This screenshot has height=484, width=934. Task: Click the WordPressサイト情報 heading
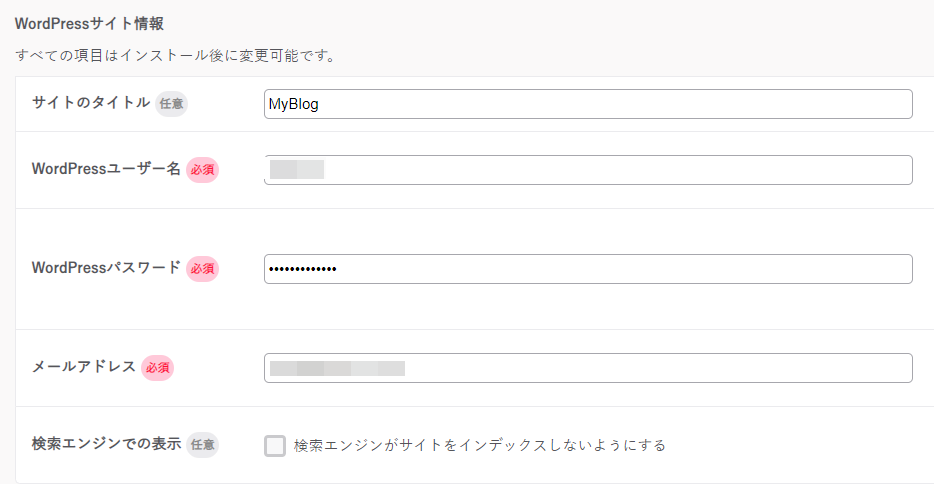[89, 24]
